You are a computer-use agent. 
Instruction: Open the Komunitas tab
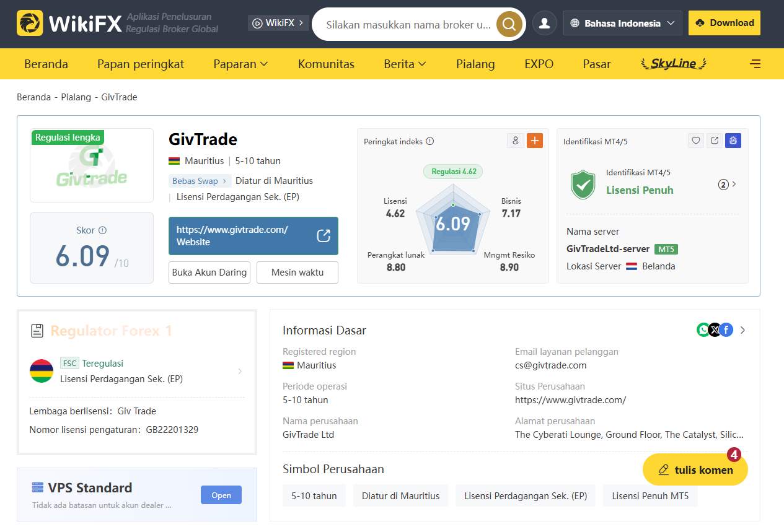tap(326, 64)
